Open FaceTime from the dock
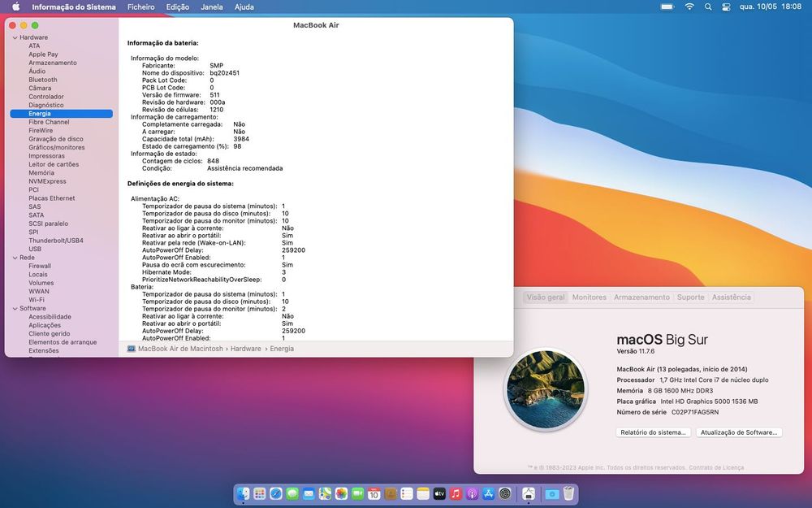812x508 pixels. [x=357, y=494]
